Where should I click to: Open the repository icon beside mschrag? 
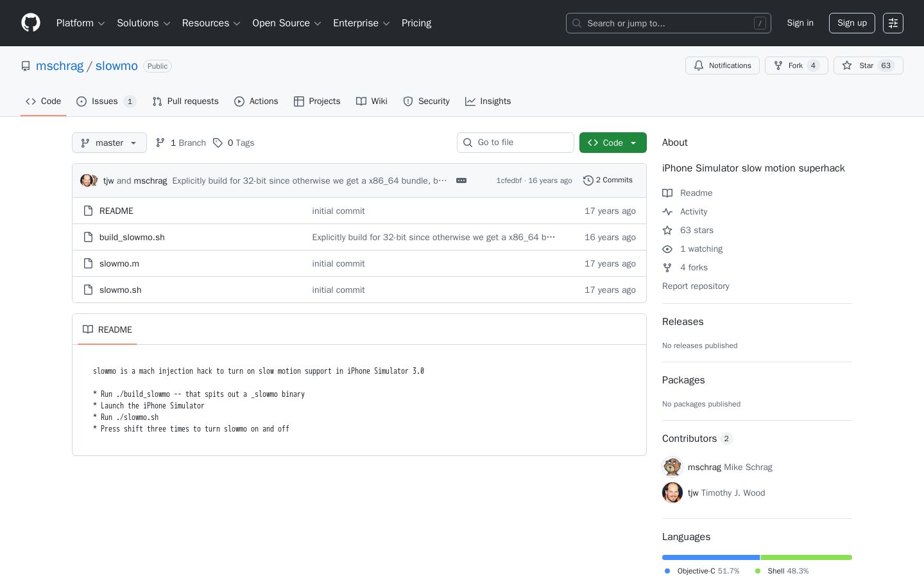coord(26,66)
